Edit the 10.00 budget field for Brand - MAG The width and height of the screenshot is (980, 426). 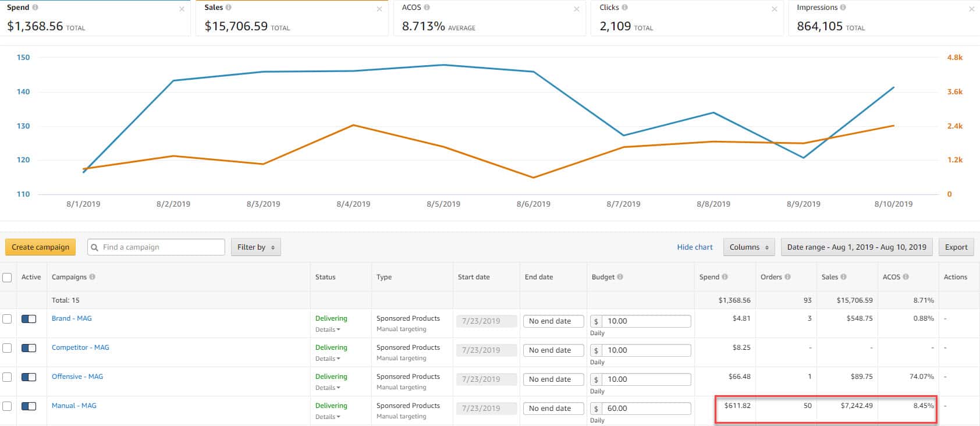pyautogui.click(x=646, y=321)
